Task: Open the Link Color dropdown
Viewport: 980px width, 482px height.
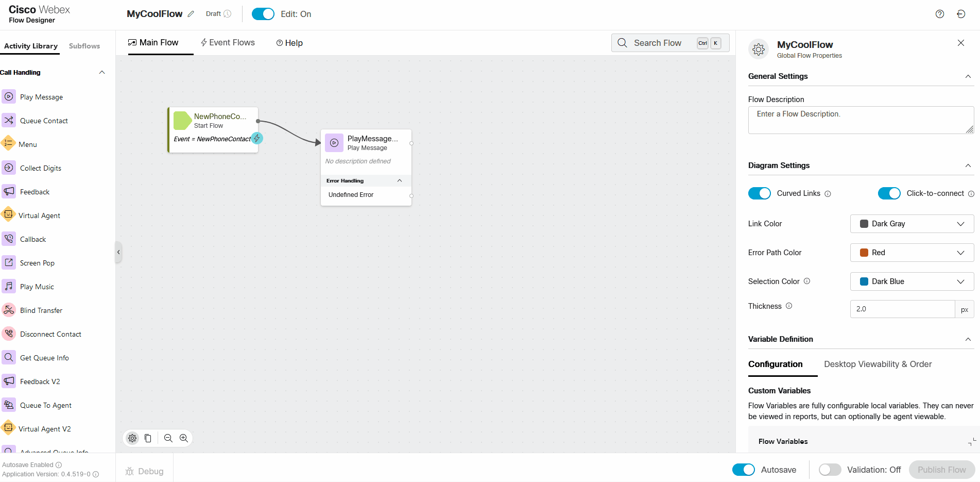Action: coord(912,224)
